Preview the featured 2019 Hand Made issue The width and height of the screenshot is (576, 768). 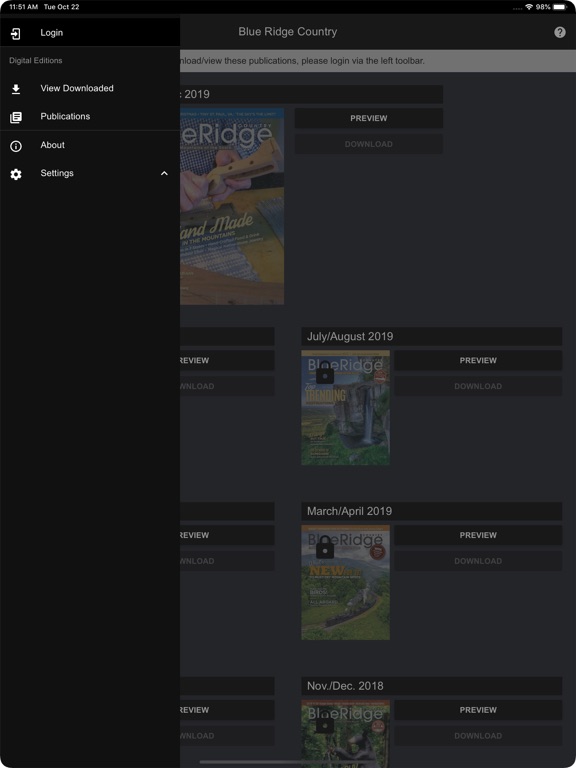click(368, 118)
